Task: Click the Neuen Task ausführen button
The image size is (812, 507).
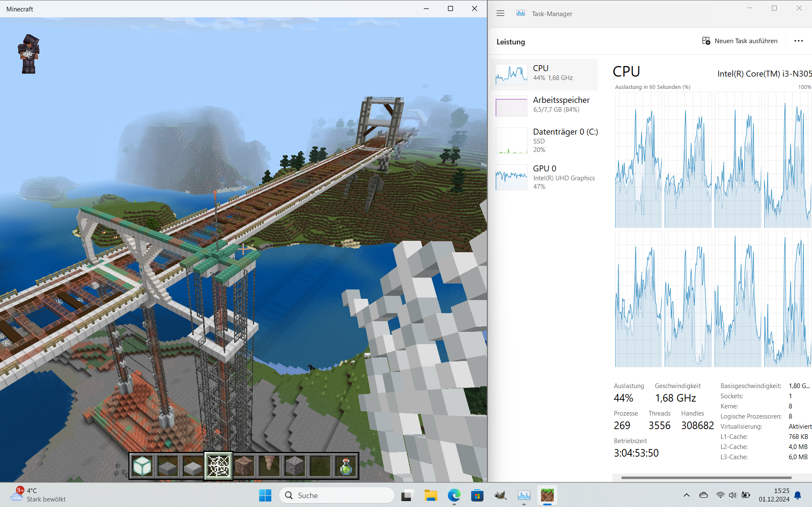Action: coord(740,41)
